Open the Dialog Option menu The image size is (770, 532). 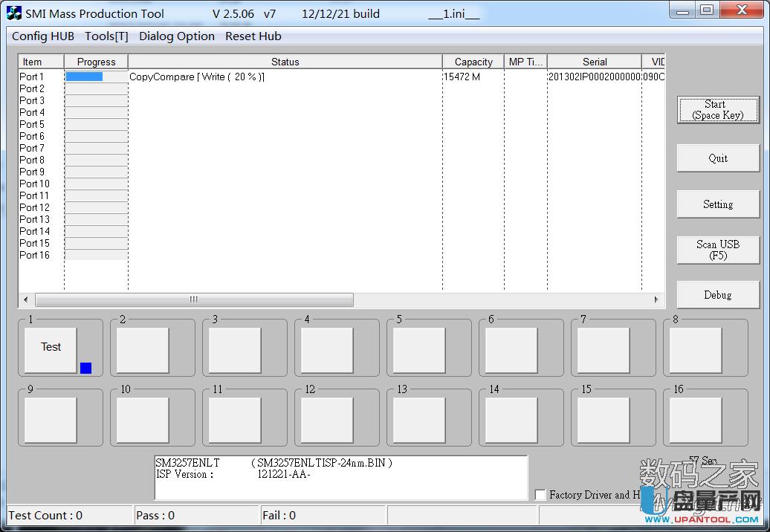177,36
